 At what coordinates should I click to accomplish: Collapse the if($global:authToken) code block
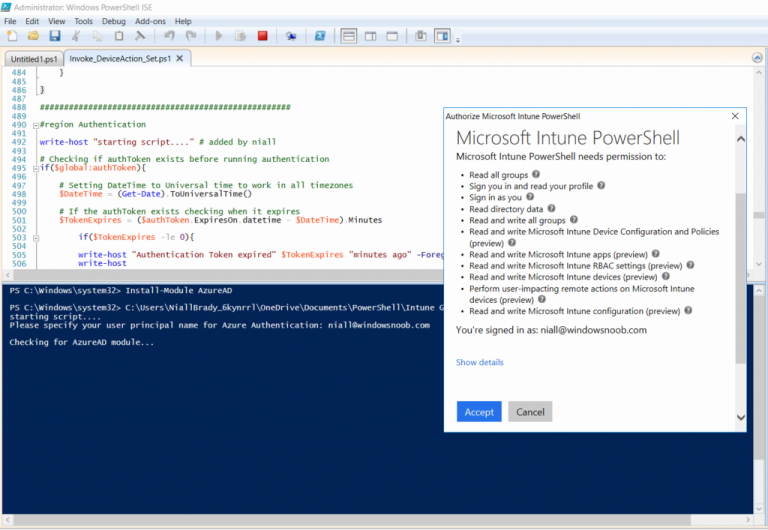35,167
